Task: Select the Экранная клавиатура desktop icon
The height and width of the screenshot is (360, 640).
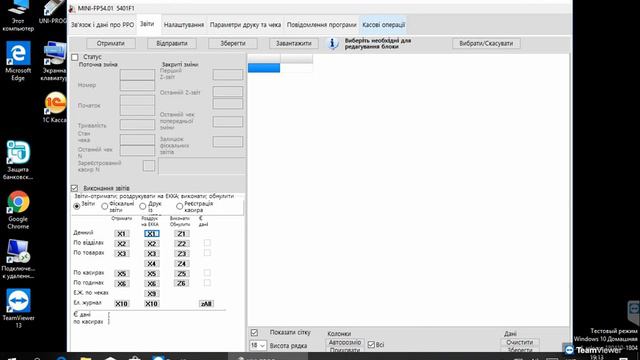Action: [x=55, y=61]
